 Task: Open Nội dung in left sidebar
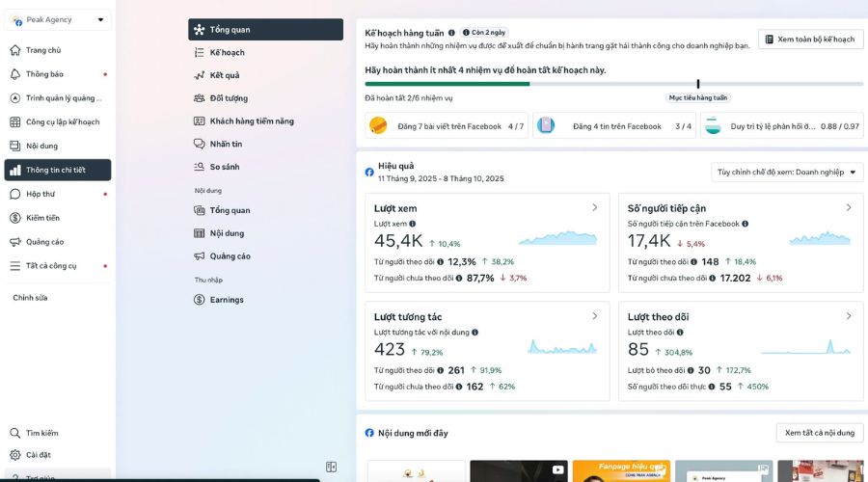(x=58, y=147)
